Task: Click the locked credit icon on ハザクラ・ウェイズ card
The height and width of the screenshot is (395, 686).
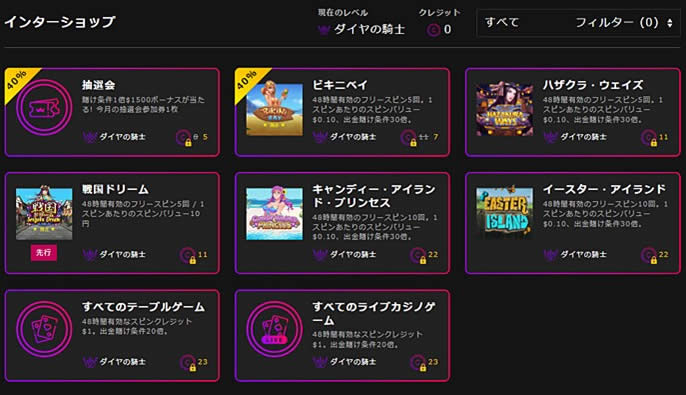Action: [649, 138]
